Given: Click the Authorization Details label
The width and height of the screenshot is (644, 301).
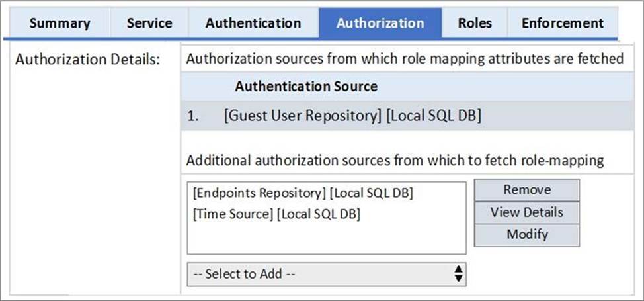Looking at the screenshot, I should pyautogui.click(x=87, y=59).
